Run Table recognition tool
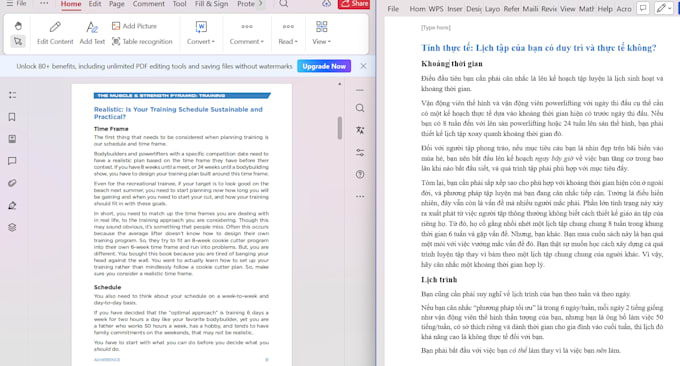 click(x=142, y=42)
